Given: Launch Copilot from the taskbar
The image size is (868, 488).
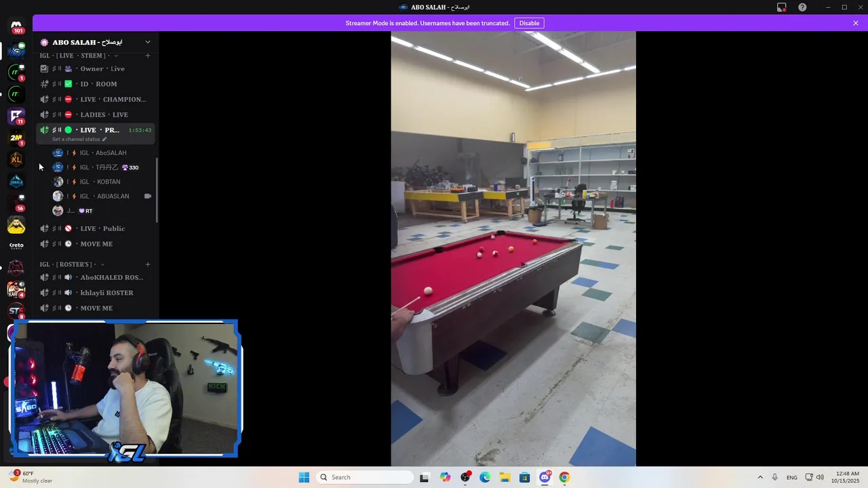Looking at the screenshot, I should [x=445, y=477].
